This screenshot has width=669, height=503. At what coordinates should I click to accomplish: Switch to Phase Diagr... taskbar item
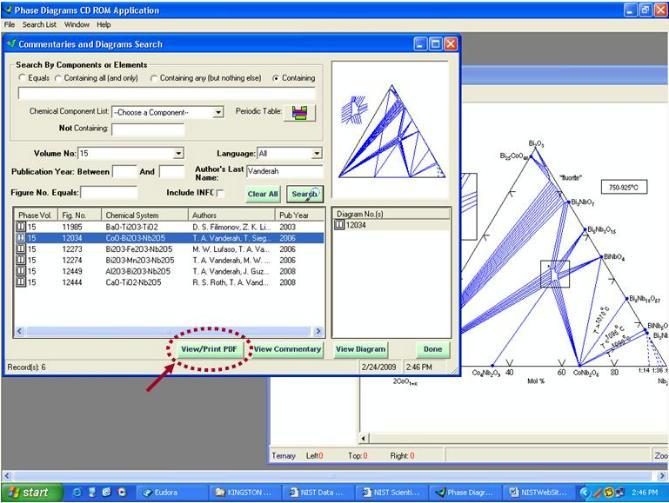pyautogui.click(x=465, y=492)
